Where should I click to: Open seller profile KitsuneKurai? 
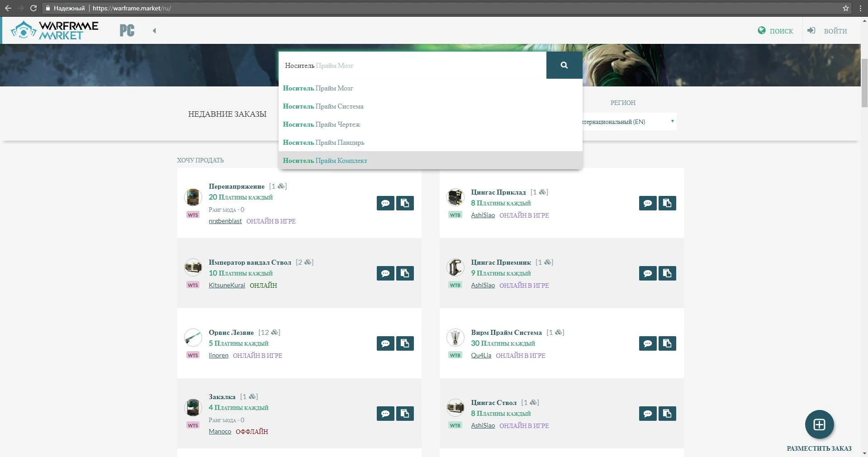pyautogui.click(x=227, y=286)
